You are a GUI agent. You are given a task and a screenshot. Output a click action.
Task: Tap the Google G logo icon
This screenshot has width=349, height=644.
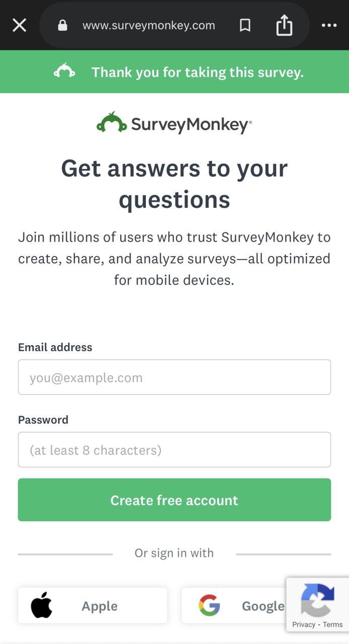pyautogui.click(x=209, y=605)
